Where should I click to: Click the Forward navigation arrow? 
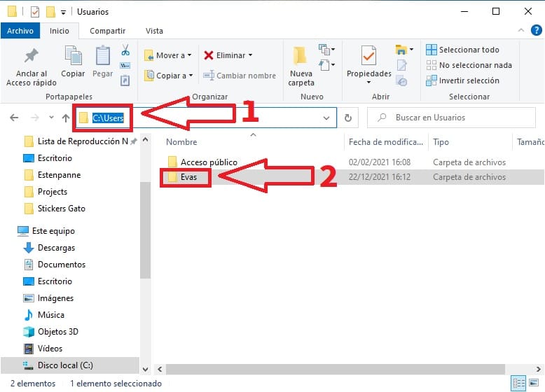point(35,118)
